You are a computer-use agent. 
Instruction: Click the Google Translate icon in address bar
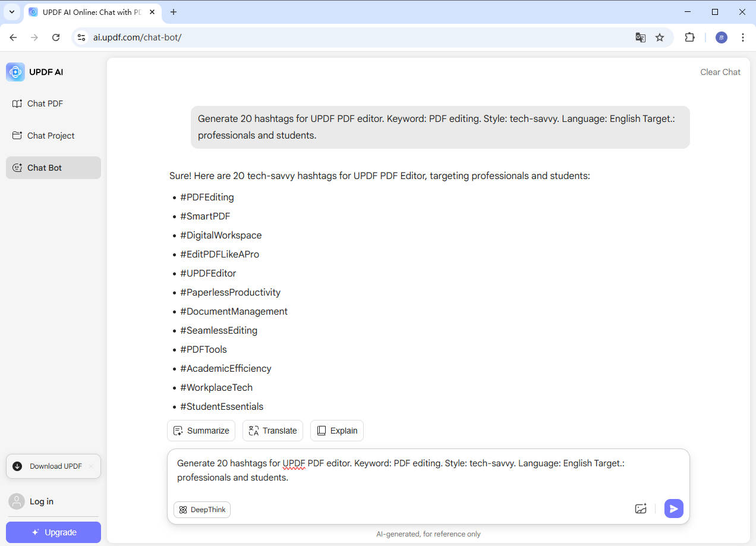tap(640, 37)
